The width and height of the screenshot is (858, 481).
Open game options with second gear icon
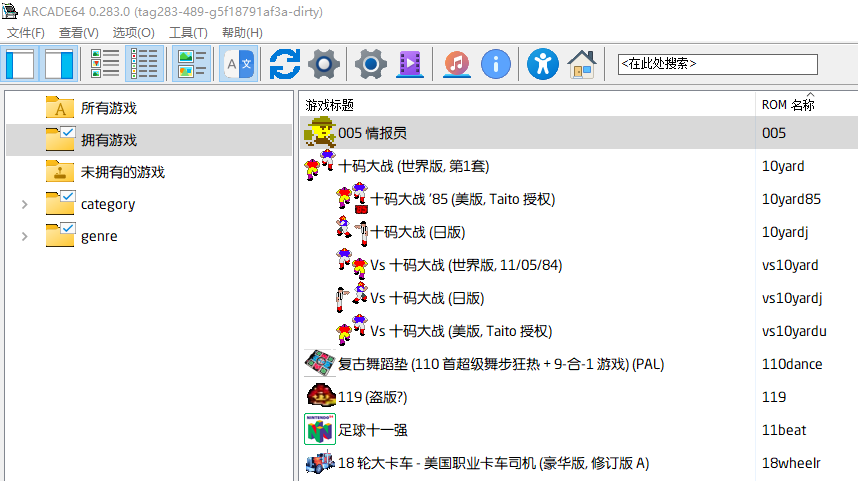[370, 64]
